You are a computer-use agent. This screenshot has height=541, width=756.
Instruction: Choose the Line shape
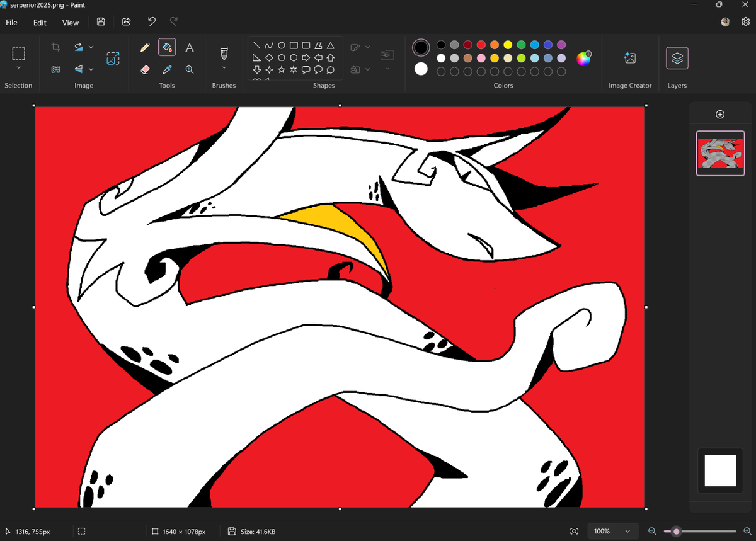click(x=256, y=45)
